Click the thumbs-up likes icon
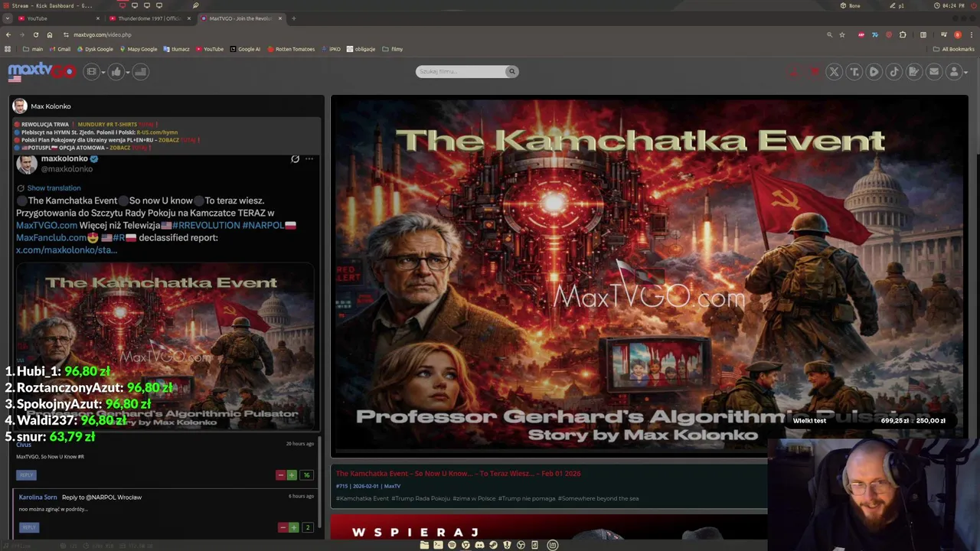 click(116, 71)
